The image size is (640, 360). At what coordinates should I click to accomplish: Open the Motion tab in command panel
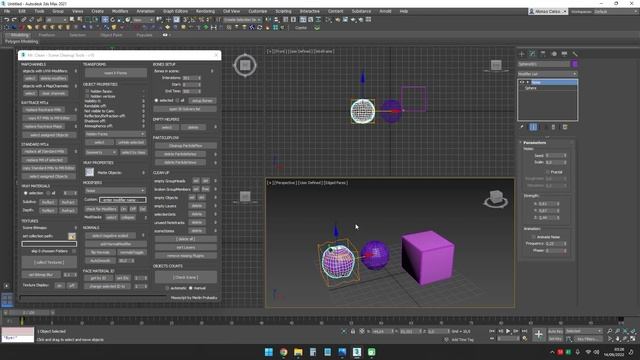click(x=554, y=54)
